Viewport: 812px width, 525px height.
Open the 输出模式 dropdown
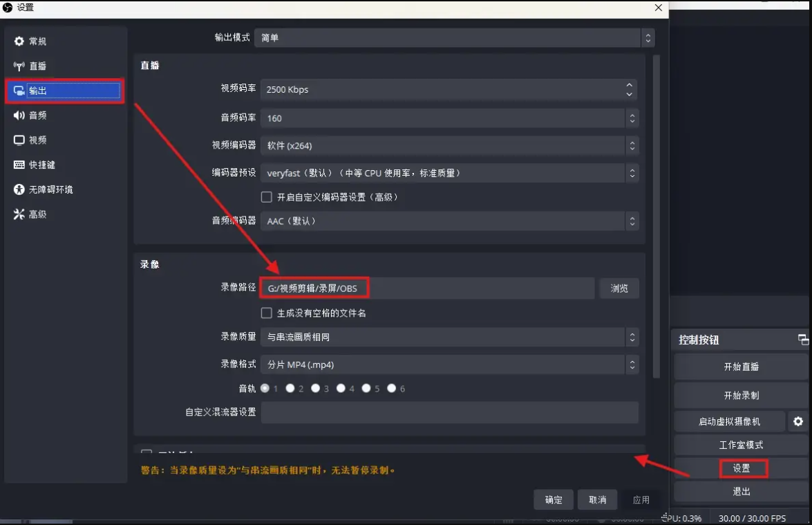pos(454,38)
